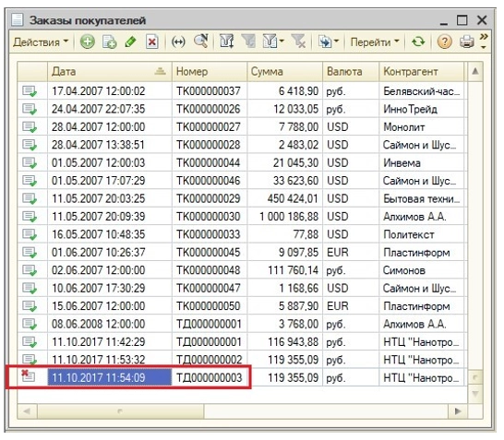Click posted icon of row ТК00000026
Screen dimensions: 504x440
pyautogui.click(x=30, y=109)
